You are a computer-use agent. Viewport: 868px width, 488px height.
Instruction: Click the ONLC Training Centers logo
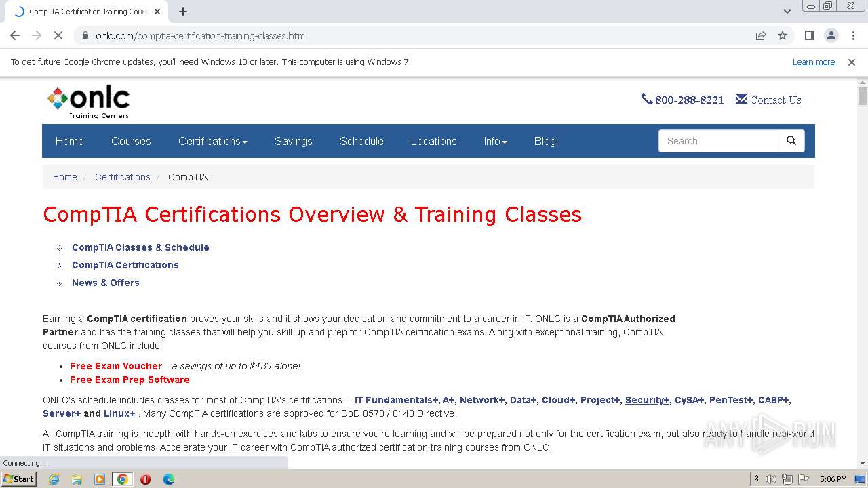point(89,102)
